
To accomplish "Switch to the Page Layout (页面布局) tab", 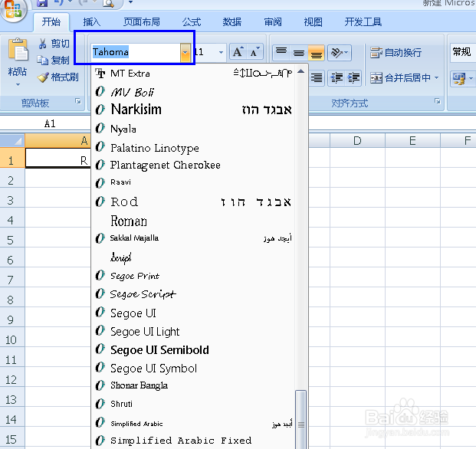I will 142,22.
